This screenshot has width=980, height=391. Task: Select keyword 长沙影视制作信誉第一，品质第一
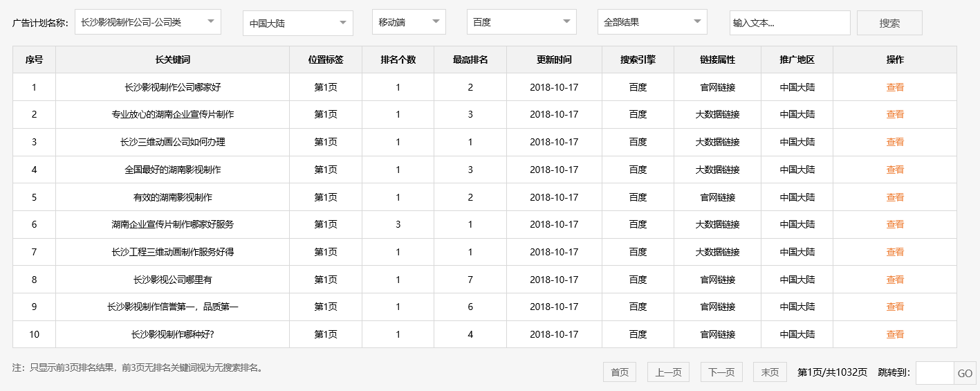click(x=172, y=307)
